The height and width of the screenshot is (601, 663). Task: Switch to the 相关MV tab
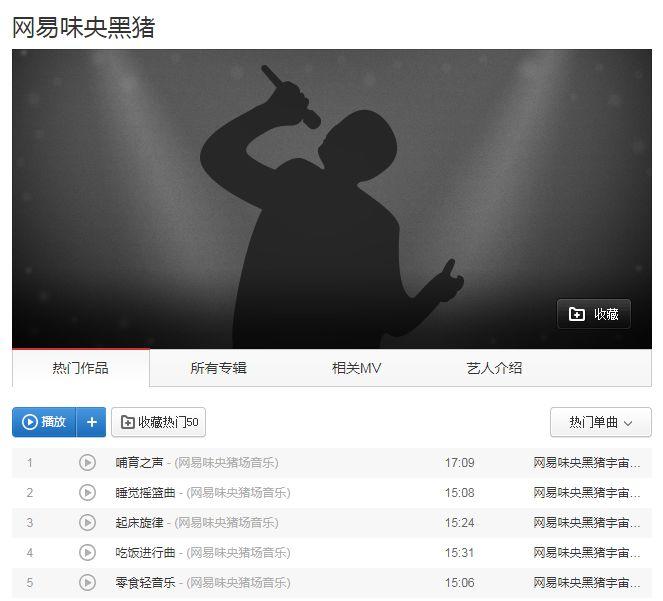pos(356,368)
